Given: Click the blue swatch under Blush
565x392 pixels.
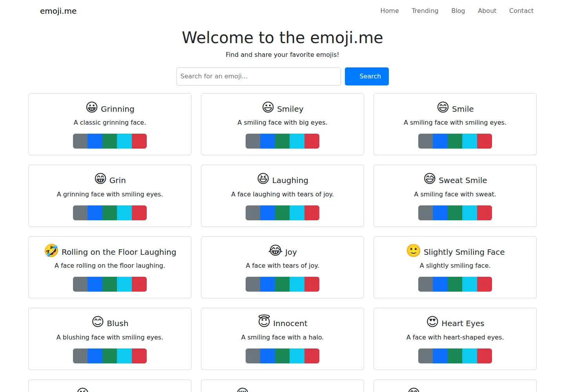Looking at the screenshot, I should 95,356.
